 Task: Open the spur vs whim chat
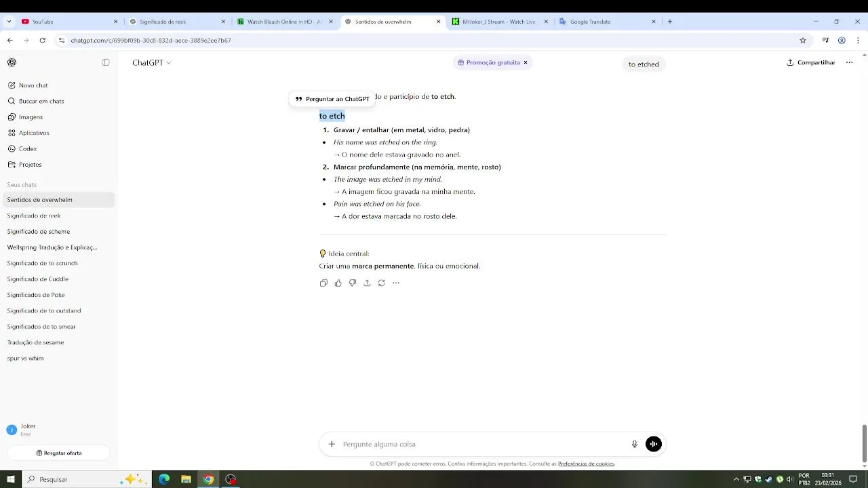click(59, 358)
